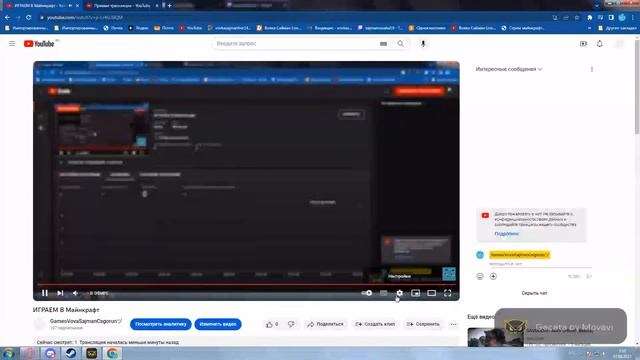Send the chat message arrow
The image size is (640, 360).
click(x=589, y=276)
